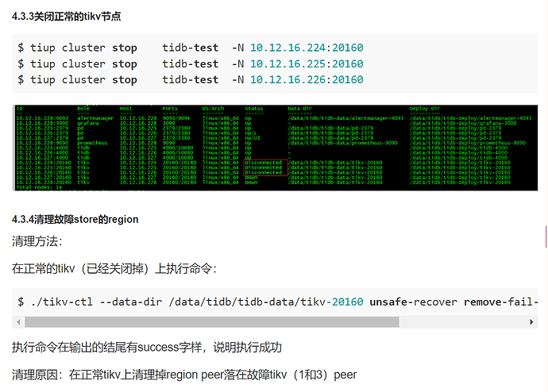Click path '/data/tidb/tidb-data/tikv-20160' in command

coord(266,302)
